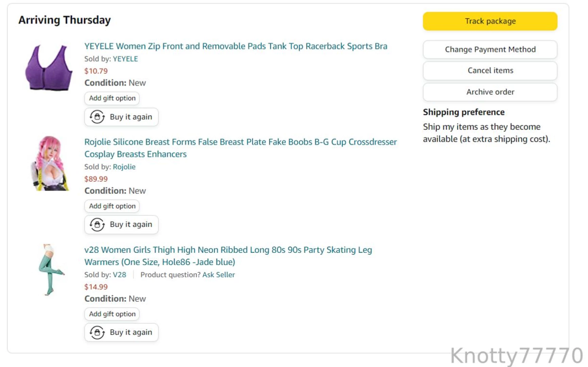Archive this order
Image resolution: width=588 pixels, height=367 pixels.
pos(490,92)
